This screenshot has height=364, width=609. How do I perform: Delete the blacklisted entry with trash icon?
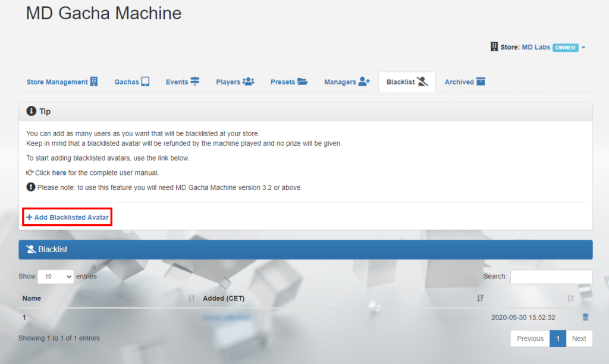(x=585, y=317)
